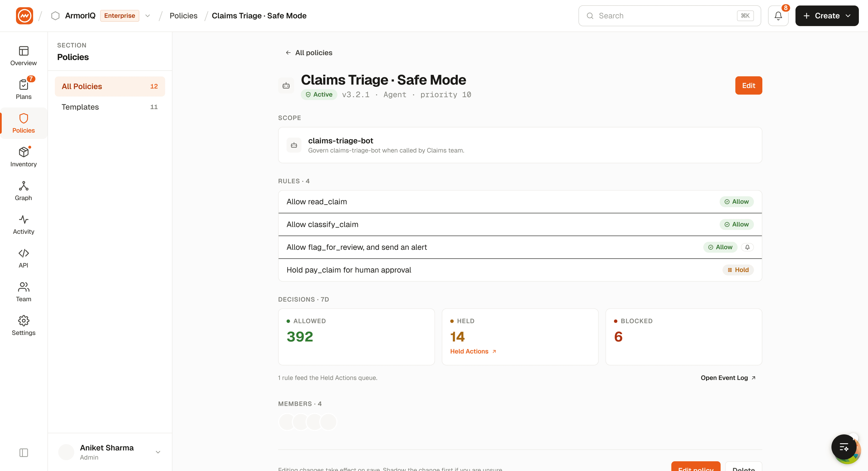This screenshot has width=868, height=471.
Task: Click the Active status badge
Action: pyautogui.click(x=319, y=95)
